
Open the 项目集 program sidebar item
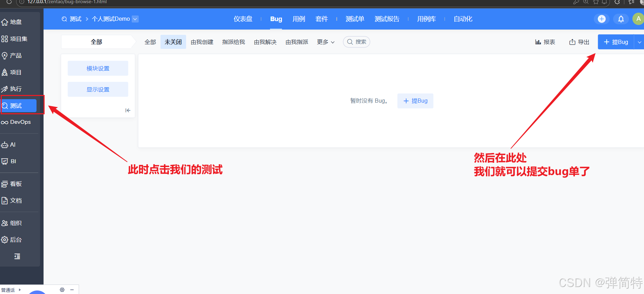point(14,39)
